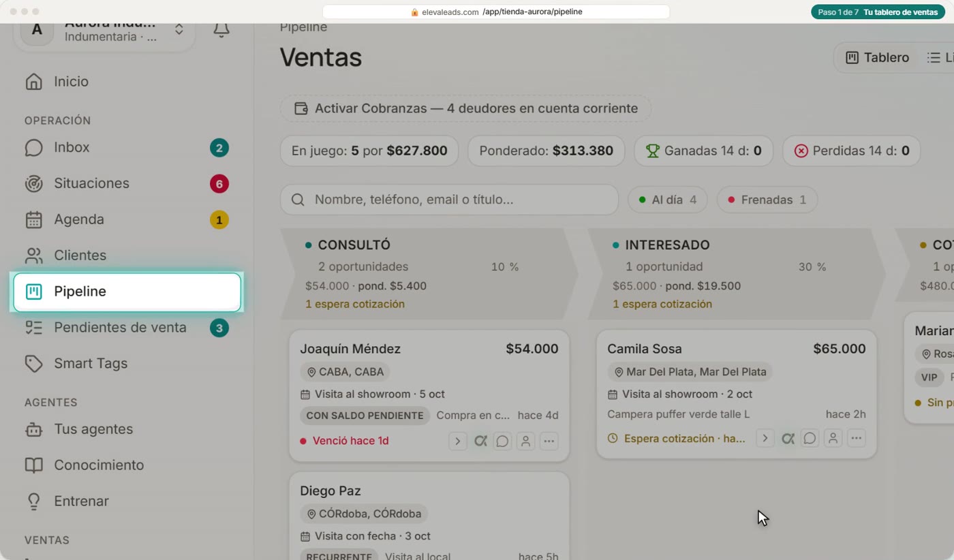
Task: Click the clock icon beside Espera cotización
Action: [x=613, y=439]
